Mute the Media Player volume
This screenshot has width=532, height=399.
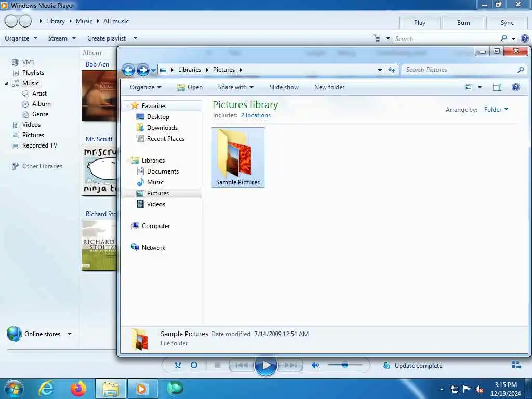pyautogui.click(x=315, y=365)
